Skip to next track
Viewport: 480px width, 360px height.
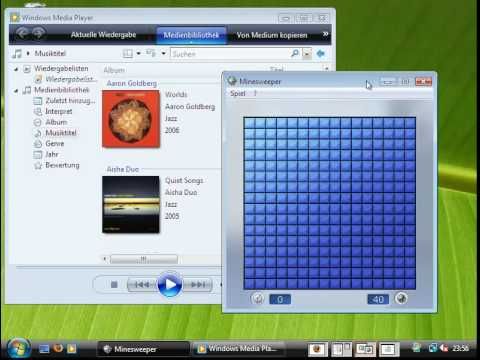(198, 285)
